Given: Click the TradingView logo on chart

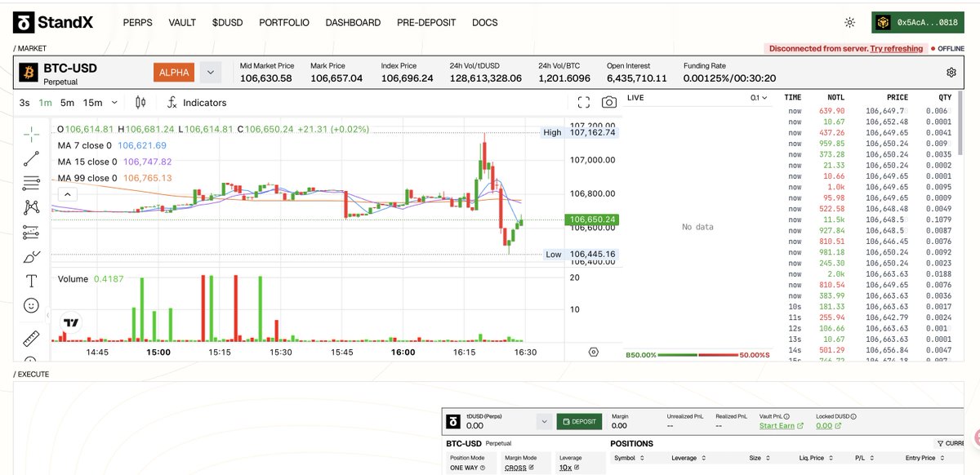Looking at the screenshot, I should coord(71,323).
